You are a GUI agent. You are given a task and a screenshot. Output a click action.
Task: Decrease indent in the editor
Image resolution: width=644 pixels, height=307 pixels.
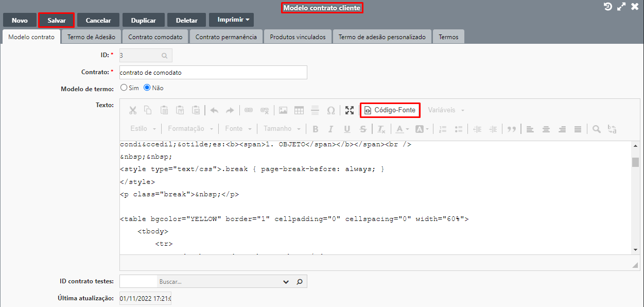(x=477, y=129)
